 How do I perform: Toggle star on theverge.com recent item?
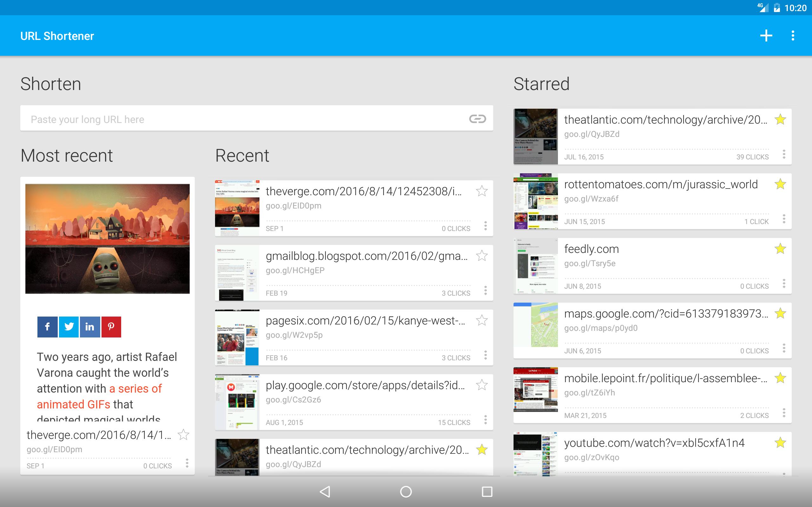(482, 190)
